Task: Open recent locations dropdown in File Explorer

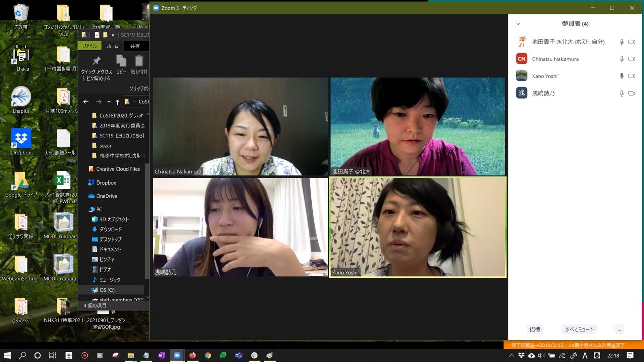Action: [x=109, y=102]
